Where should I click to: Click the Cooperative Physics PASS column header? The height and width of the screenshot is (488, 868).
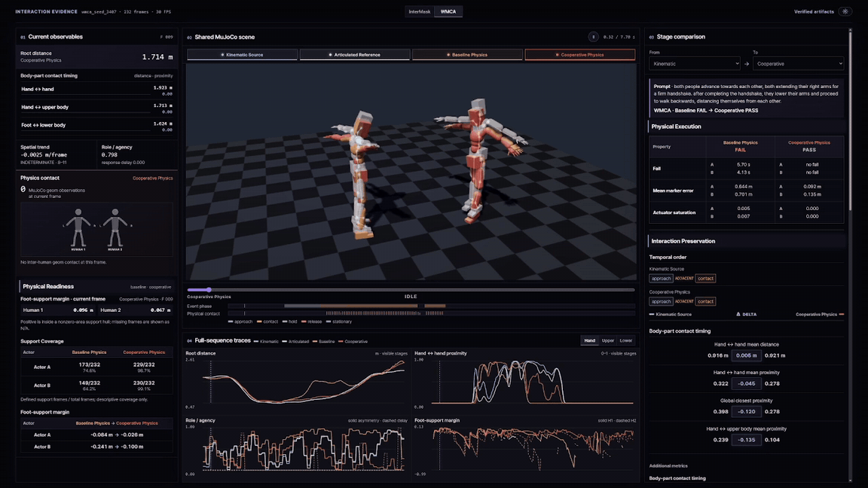808,146
